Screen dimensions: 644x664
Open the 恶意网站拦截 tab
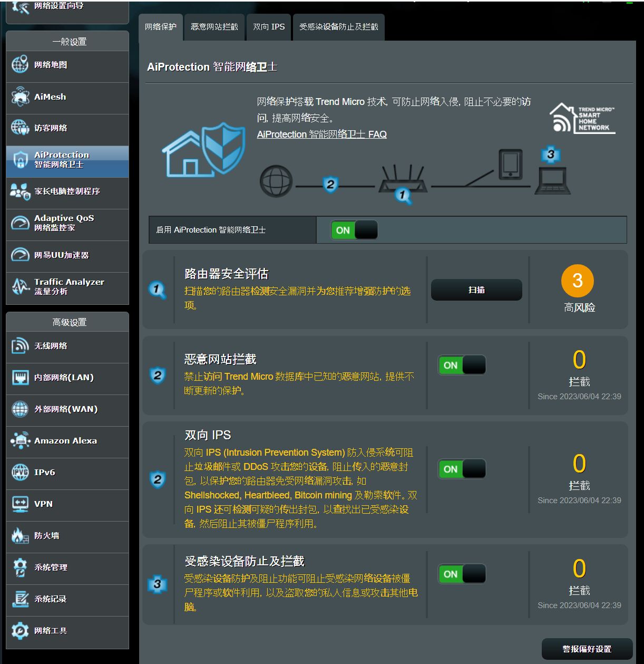[x=214, y=27]
